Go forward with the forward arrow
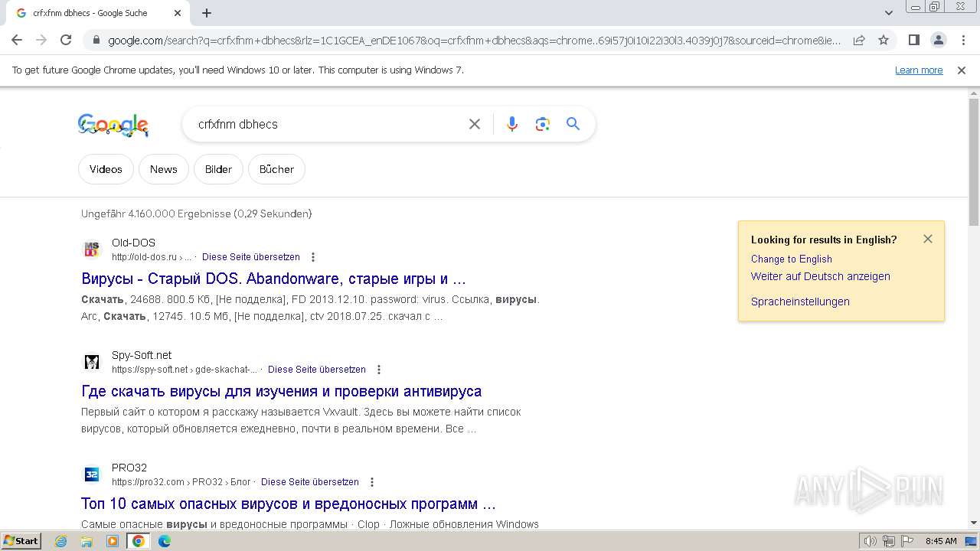980x551 pixels. pyautogui.click(x=41, y=40)
